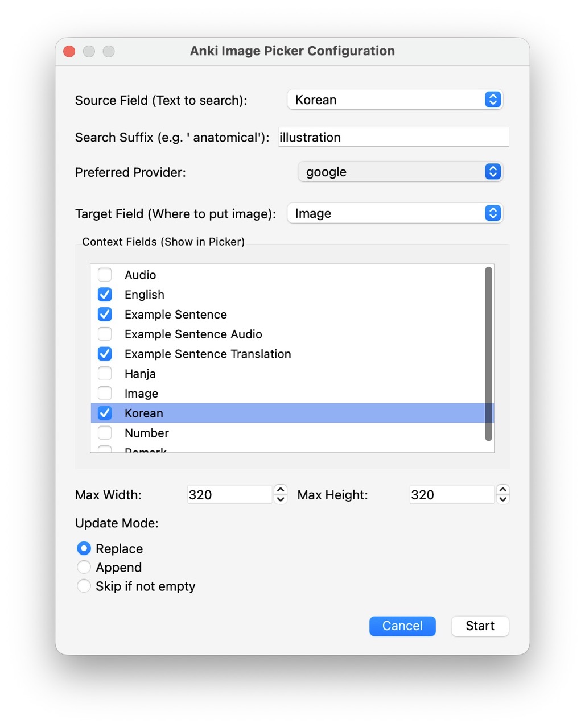Select the Replace radio button

(84, 548)
